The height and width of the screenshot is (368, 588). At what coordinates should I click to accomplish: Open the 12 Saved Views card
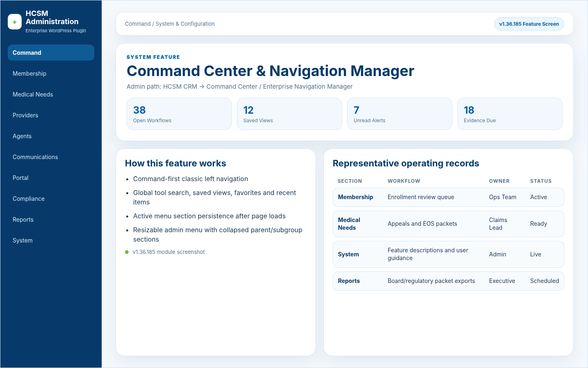(290, 114)
